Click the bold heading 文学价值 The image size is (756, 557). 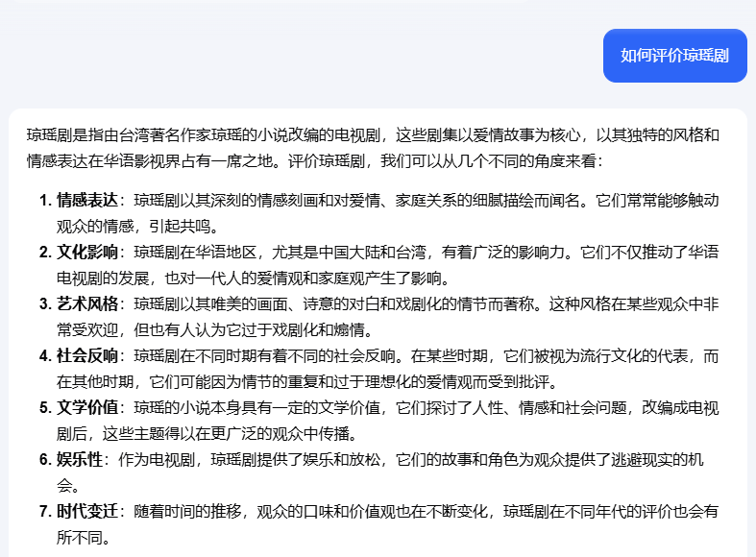[87, 408]
